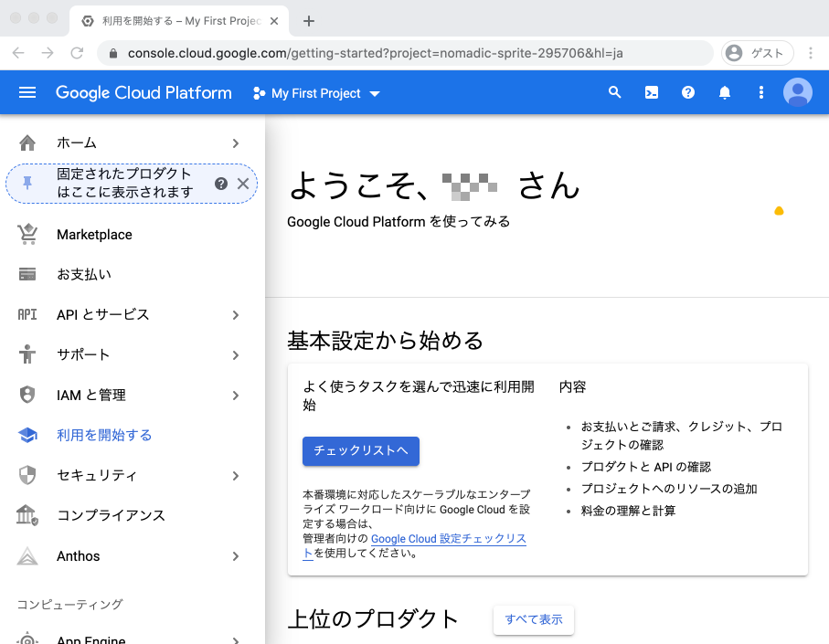829x644 pixels.
Task: Expand the API とサービス submenu chevron
Action: (x=236, y=315)
